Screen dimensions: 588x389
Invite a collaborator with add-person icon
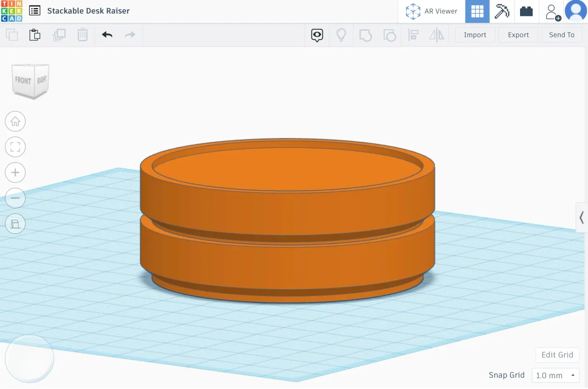(x=553, y=12)
